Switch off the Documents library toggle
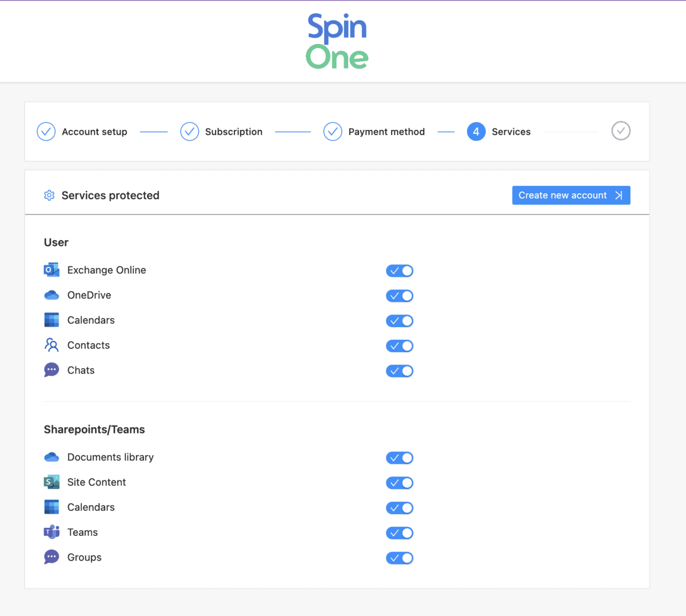 [x=400, y=458]
